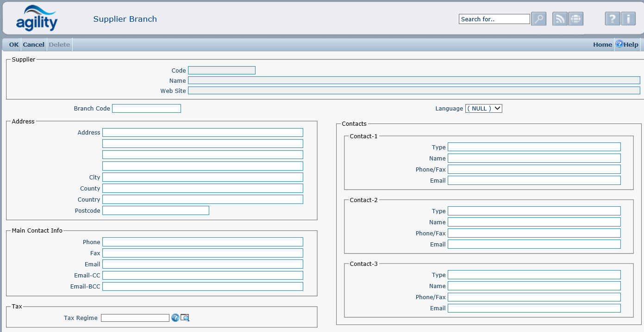Click the agility logo
This screenshot has width=644, height=332.
click(x=37, y=19)
